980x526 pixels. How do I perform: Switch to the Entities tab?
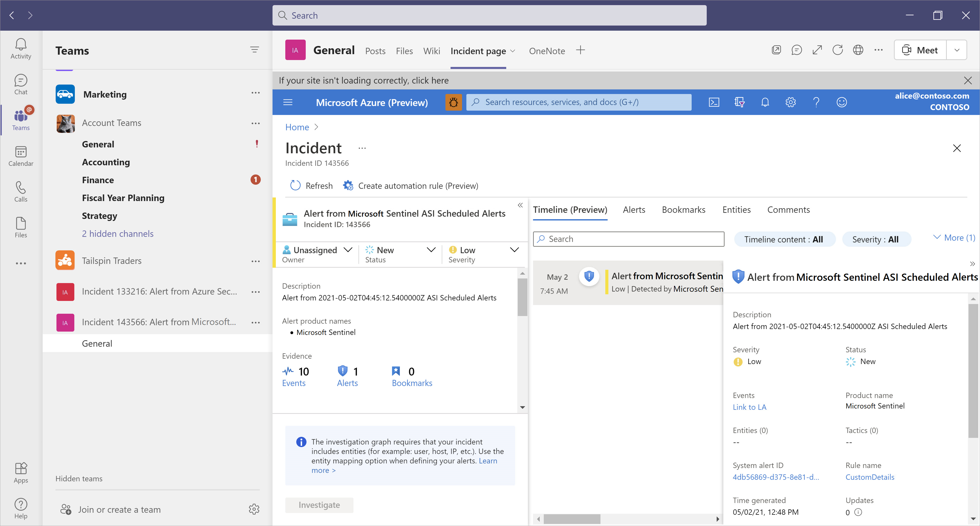tap(737, 210)
